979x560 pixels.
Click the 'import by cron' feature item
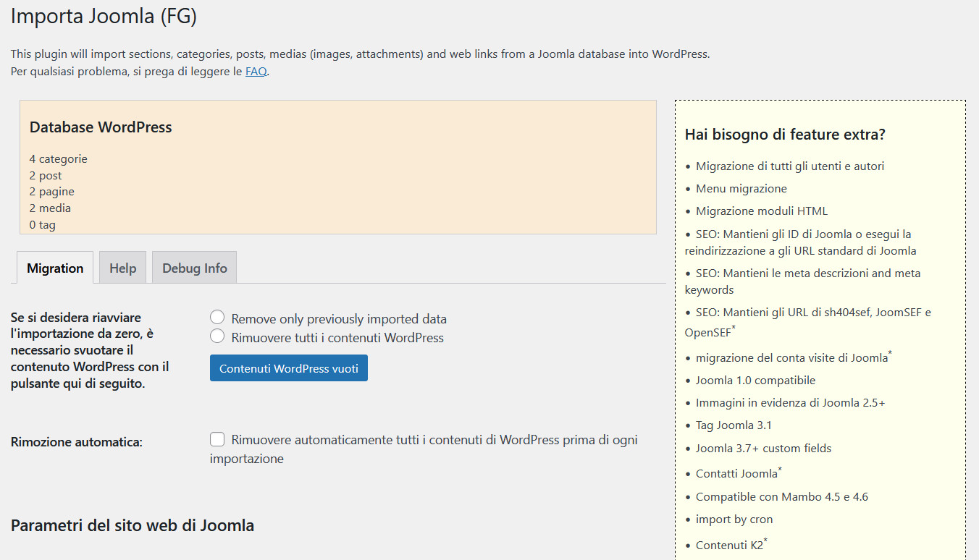pyautogui.click(x=734, y=519)
